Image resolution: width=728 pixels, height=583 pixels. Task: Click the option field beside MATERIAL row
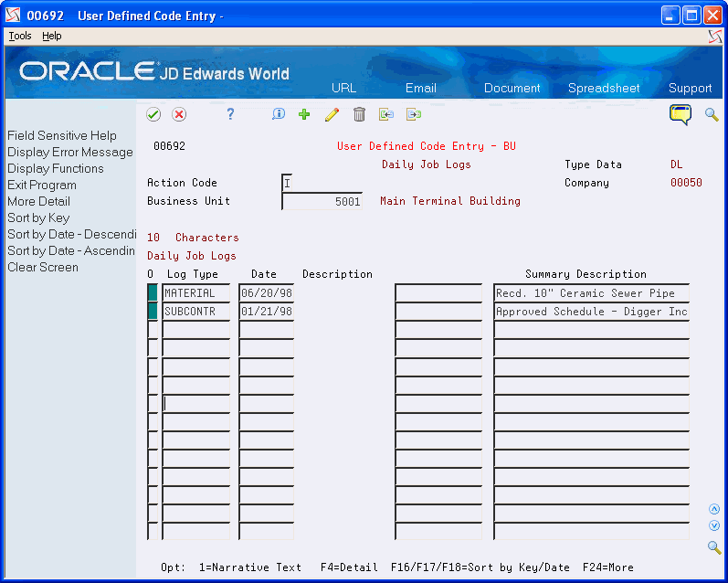pyautogui.click(x=153, y=293)
